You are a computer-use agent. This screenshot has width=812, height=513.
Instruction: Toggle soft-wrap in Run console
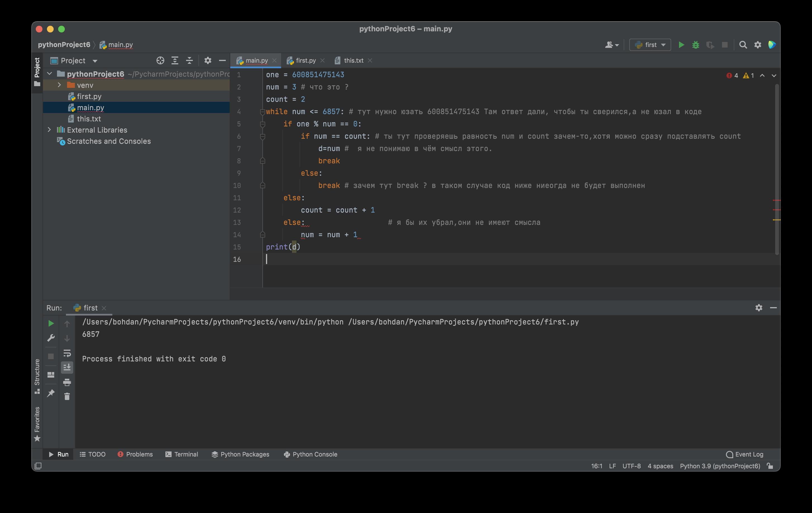pos(67,353)
